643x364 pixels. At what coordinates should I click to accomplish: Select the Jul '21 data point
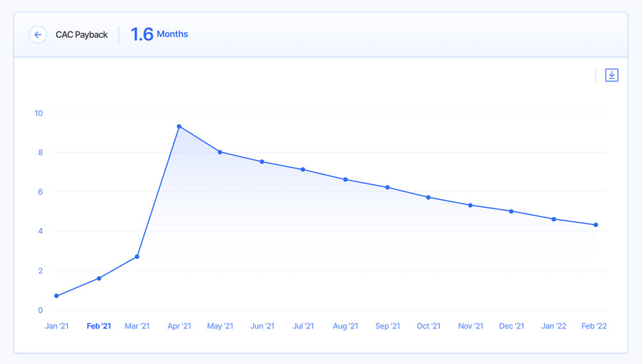tap(303, 170)
